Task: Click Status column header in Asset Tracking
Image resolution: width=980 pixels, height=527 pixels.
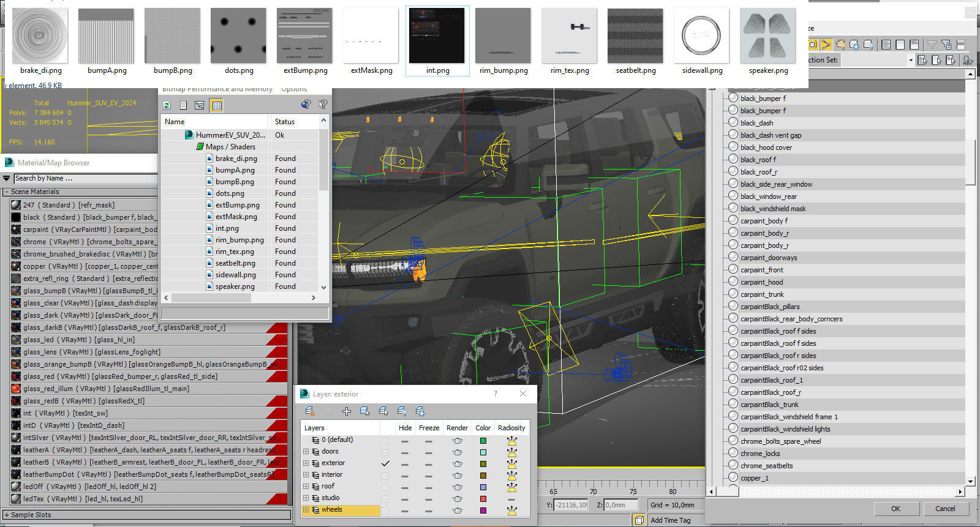Action: (x=294, y=122)
